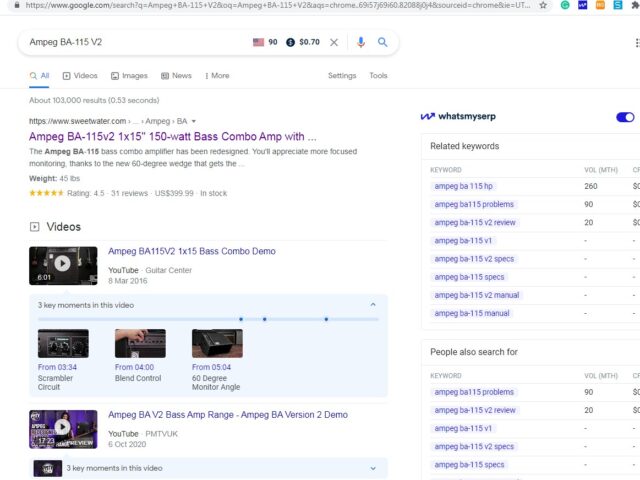Viewport: 640px width, 480px height.
Task: Expand key moments for the PMTVUK video
Action: (x=373, y=468)
